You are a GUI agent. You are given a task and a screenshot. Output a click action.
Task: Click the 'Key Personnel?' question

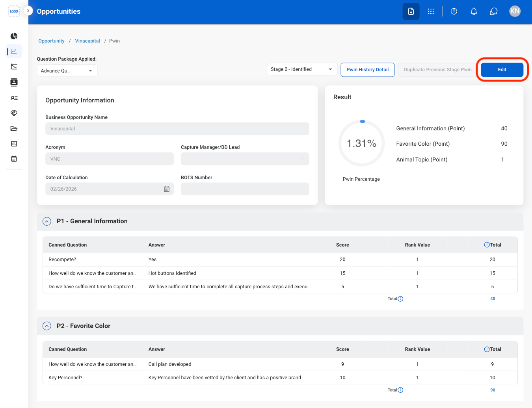click(65, 378)
